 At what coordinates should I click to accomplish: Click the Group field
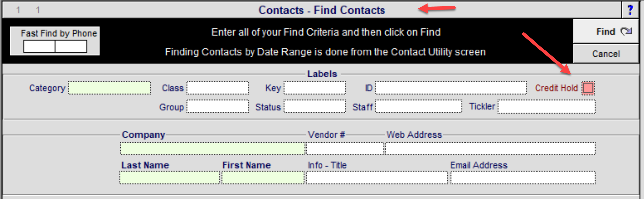pos(218,107)
